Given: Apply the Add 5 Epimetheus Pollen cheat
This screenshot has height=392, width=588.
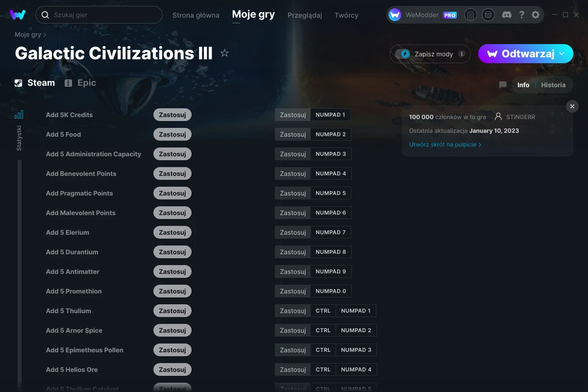Looking at the screenshot, I should point(172,350).
